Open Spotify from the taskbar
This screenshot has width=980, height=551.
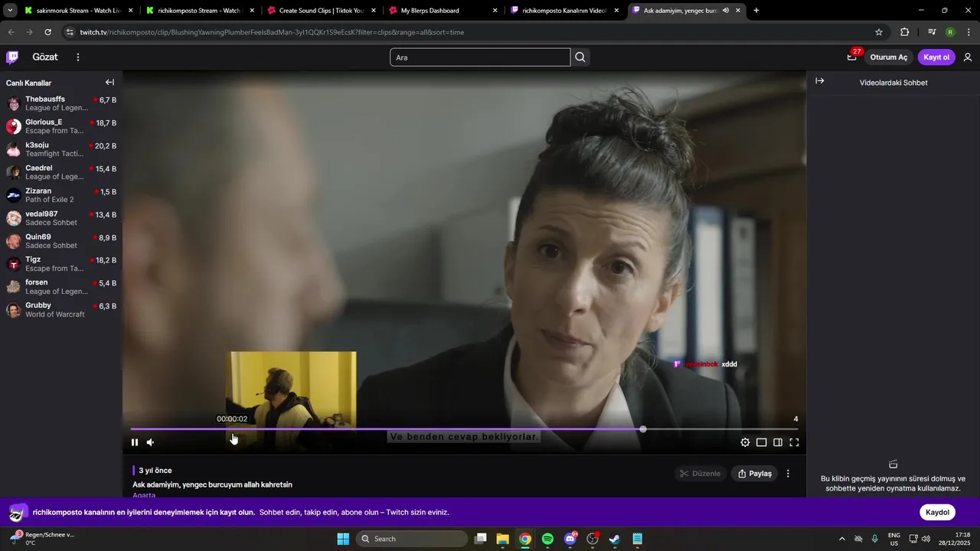(547, 539)
